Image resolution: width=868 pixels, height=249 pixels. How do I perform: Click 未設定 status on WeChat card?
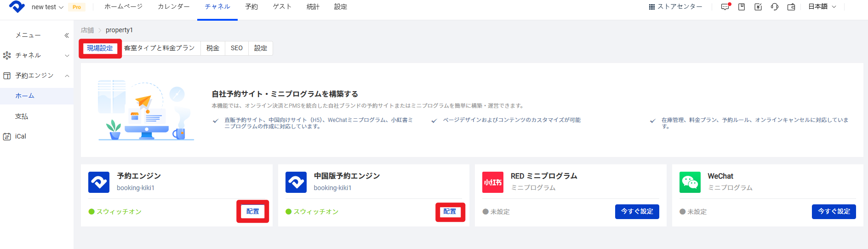coord(693,212)
